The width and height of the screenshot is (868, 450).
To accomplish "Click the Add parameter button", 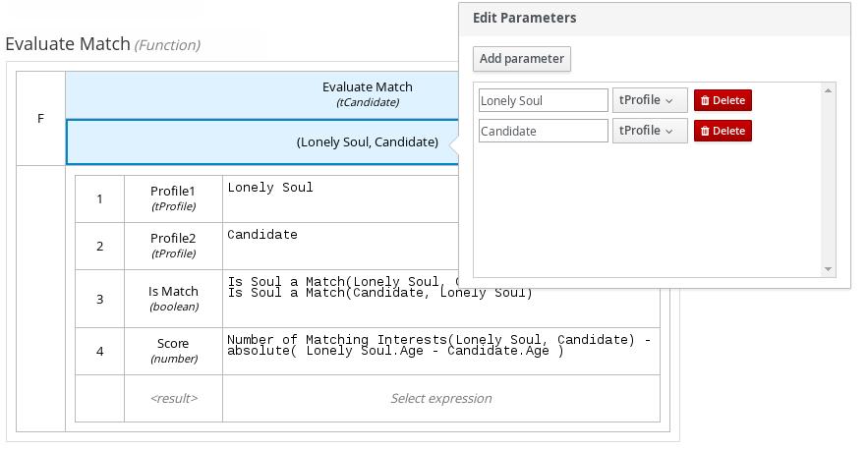I will click(x=522, y=59).
